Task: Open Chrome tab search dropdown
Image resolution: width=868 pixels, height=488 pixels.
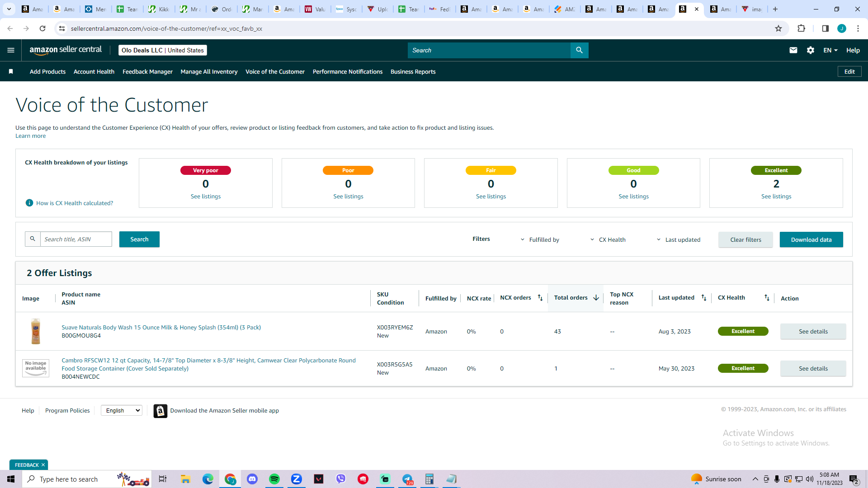Action: (9, 9)
